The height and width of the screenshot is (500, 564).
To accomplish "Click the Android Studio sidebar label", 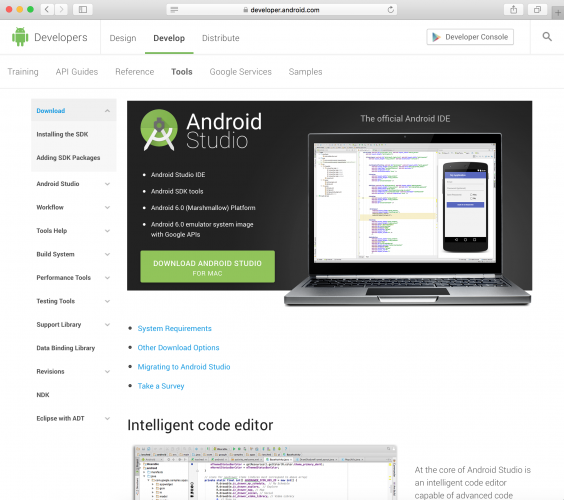I will click(58, 184).
